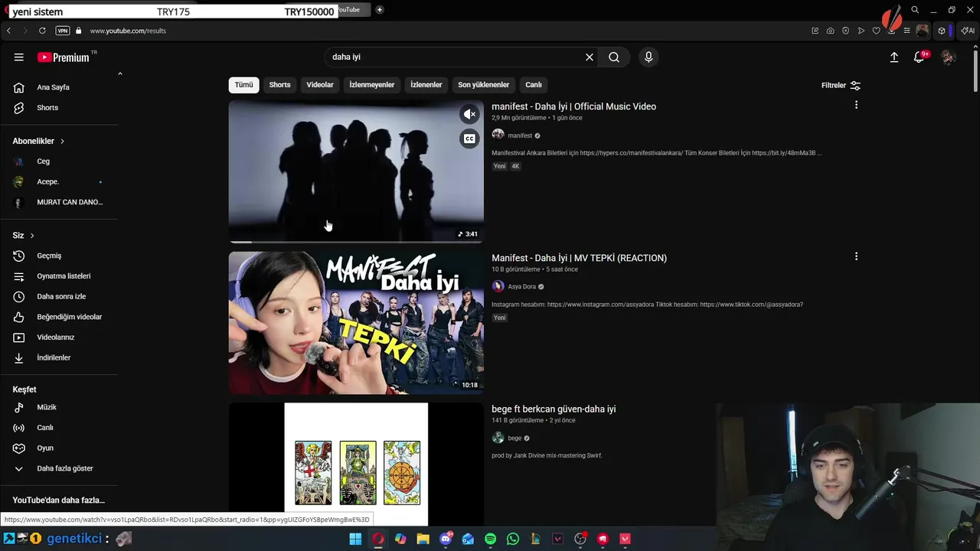Click the browser heart bookmark icon
Viewport: 980px width, 551px height.
[877, 31]
